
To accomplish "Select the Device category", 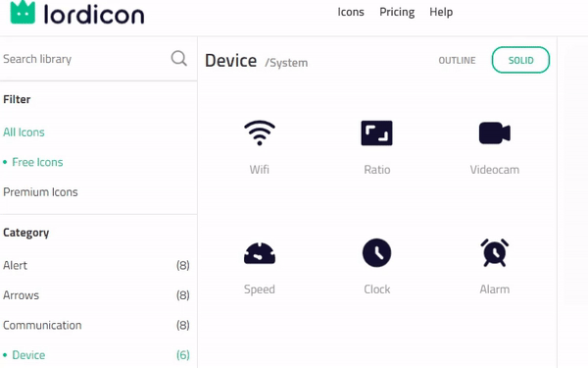I will tap(96, 355).
